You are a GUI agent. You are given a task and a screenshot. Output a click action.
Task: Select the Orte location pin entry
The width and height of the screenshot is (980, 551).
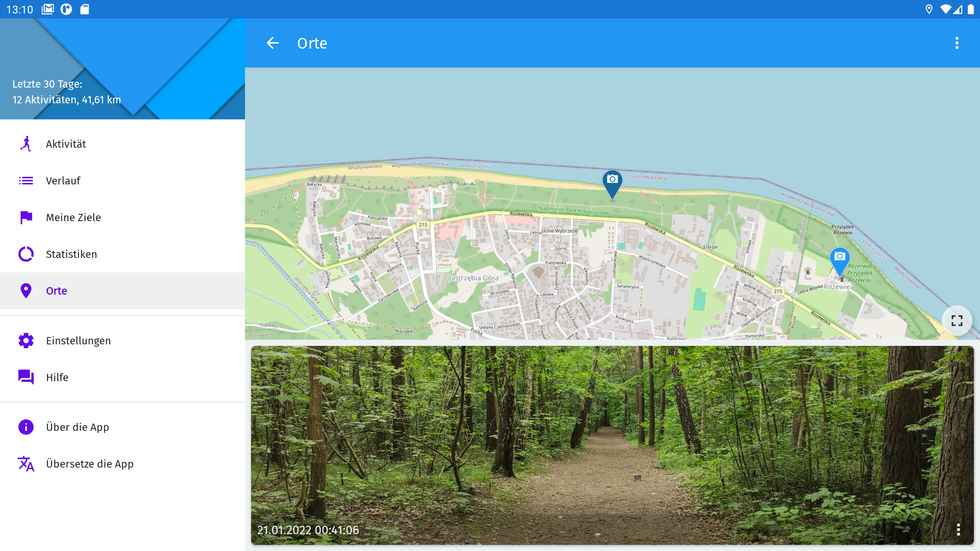56,291
